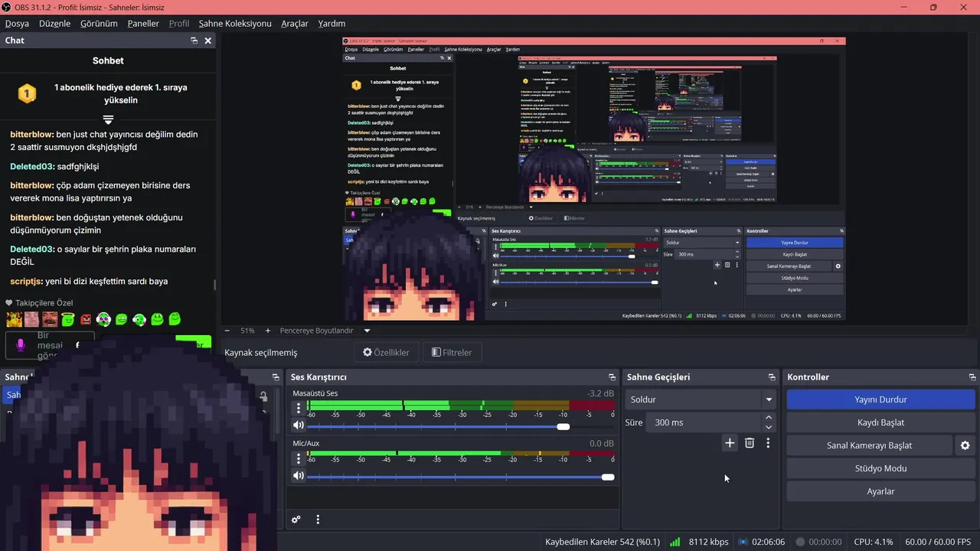Image resolution: width=980 pixels, height=551 pixels.
Task: Click the chat message input box
Action: pos(50,345)
